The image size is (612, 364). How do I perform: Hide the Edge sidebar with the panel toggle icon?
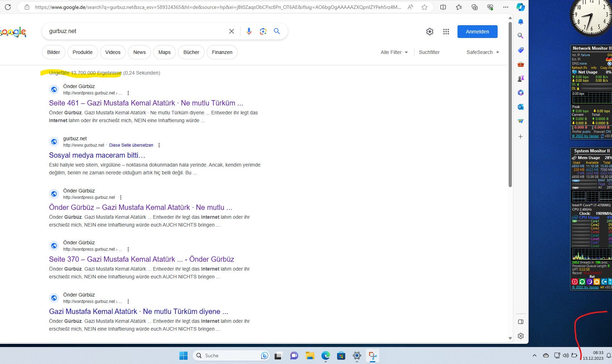(521, 322)
